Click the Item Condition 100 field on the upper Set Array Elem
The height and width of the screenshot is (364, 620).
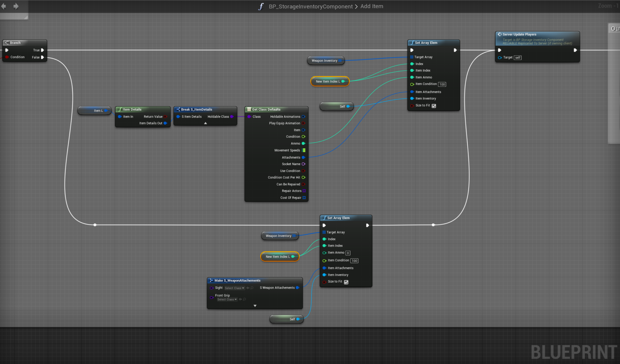pos(442,84)
